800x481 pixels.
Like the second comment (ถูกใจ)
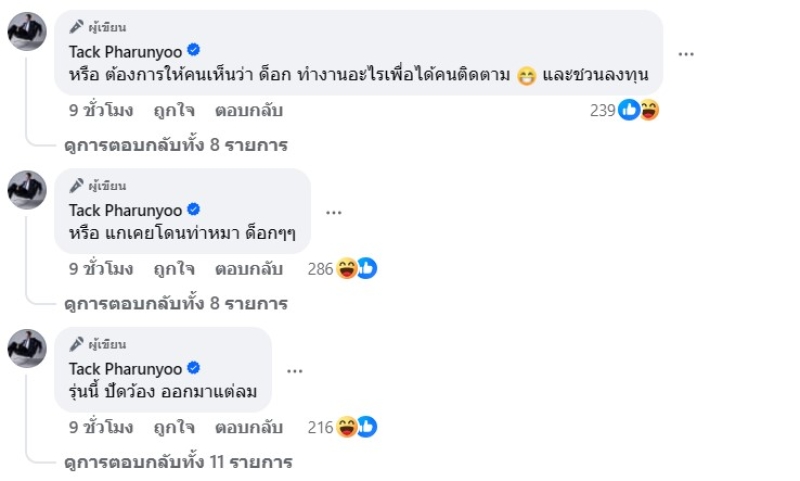173,269
